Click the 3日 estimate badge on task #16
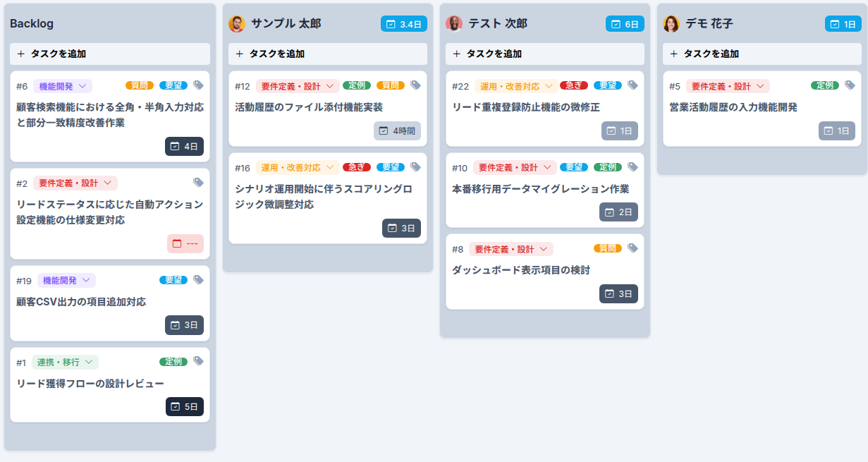868x462 pixels. pyautogui.click(x=401, y=228)
